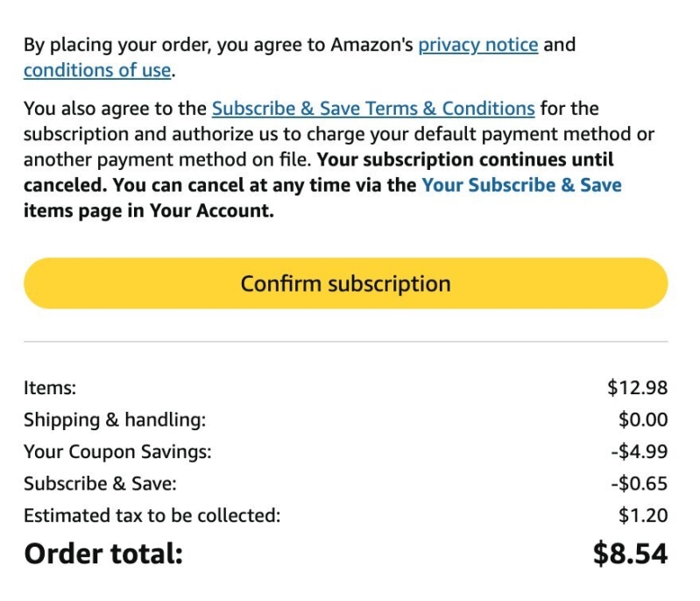Click the Shipping & handling label

click(115, 420)
